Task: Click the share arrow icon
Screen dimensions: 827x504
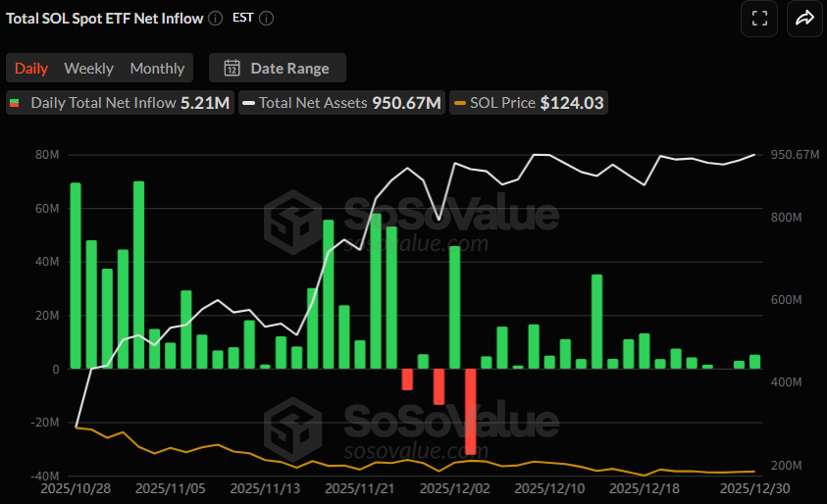Action: coord(804,18)
